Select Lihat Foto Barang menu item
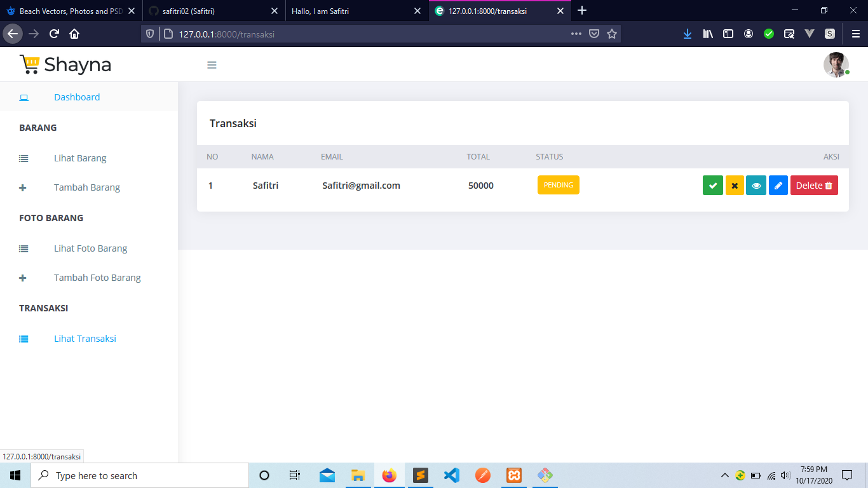The height and width of the screenshot is (488, 868). pyautogui.click(x=90, y=248)
